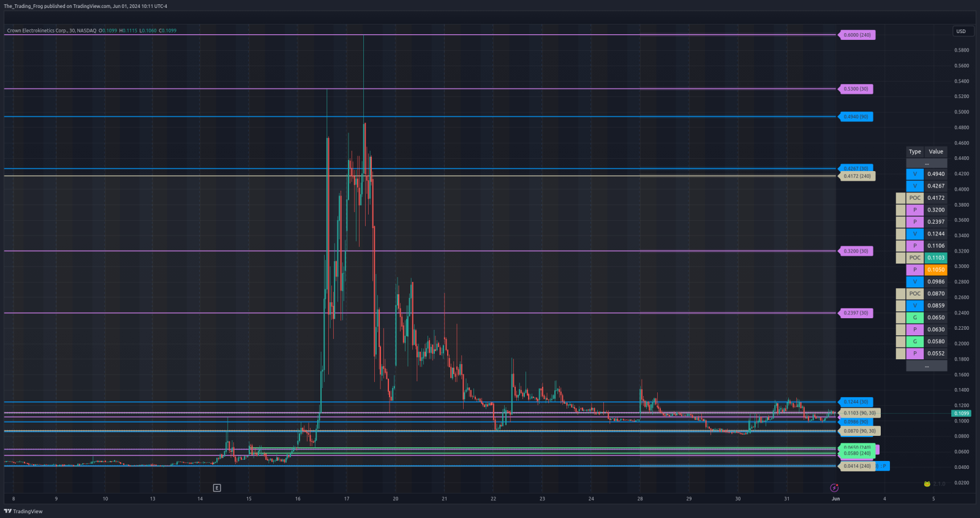Click the current price tag 0.1099
This screenshot has width=980, height=518.
pos(962,413)
